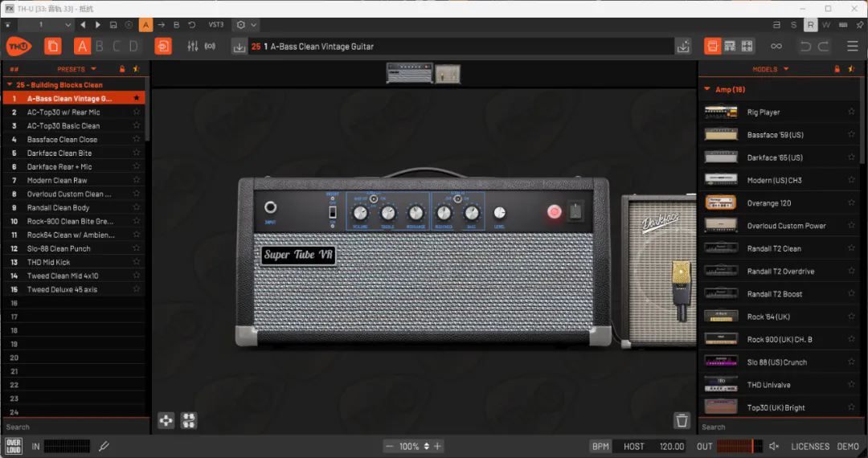
Task: Select snapshot A
Action: [x=82, y=47]
